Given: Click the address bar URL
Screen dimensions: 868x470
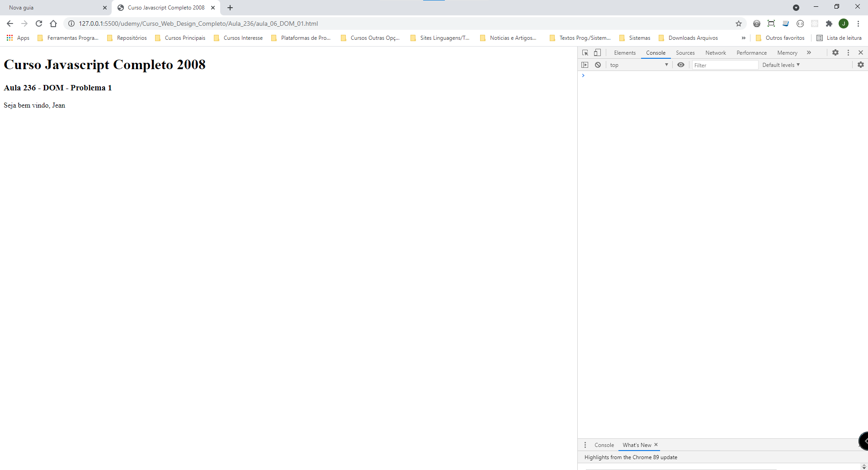Looking at the screenshot, I should pos(198,23).
